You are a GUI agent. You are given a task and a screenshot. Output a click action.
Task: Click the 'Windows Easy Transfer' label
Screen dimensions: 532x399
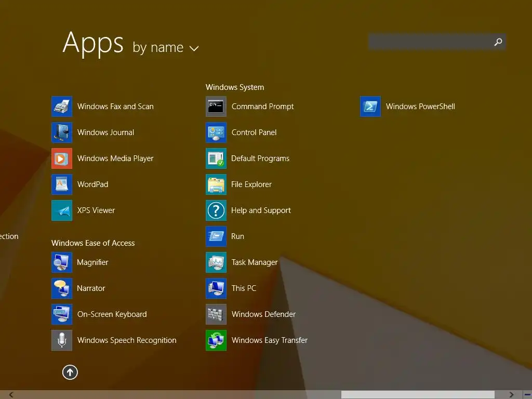(x=270, y=340)
